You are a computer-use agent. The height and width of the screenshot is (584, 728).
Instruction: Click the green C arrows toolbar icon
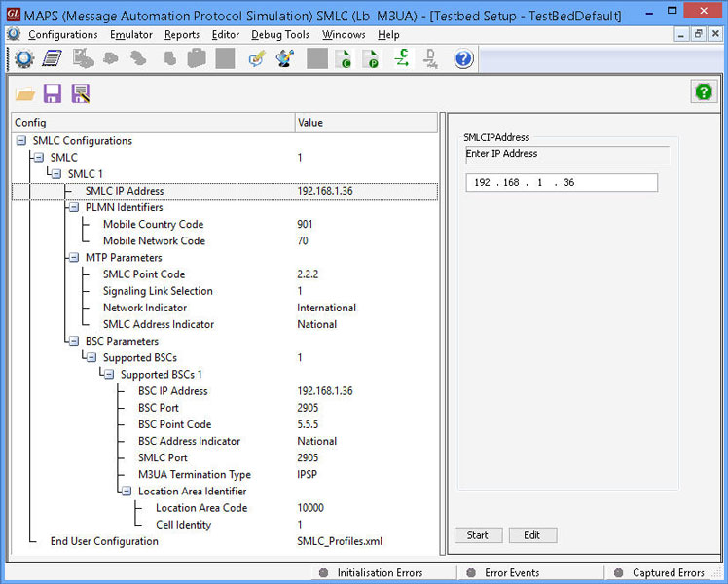[402, 59]
